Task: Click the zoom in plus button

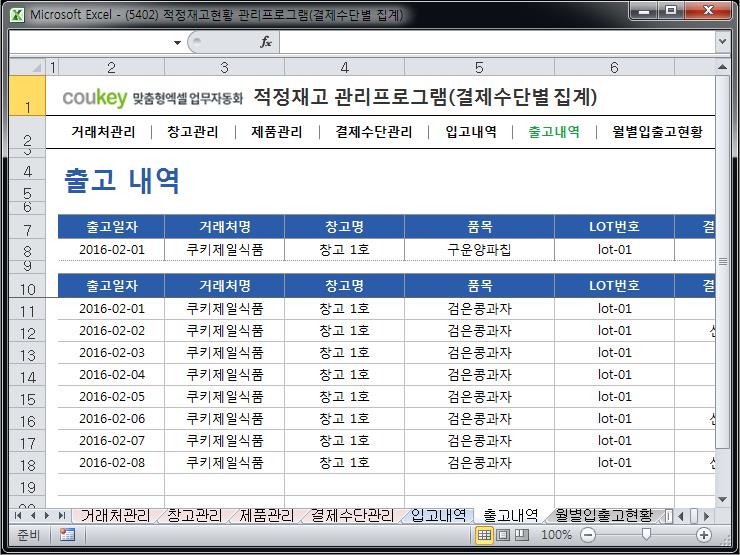Action: pos(704,535)
